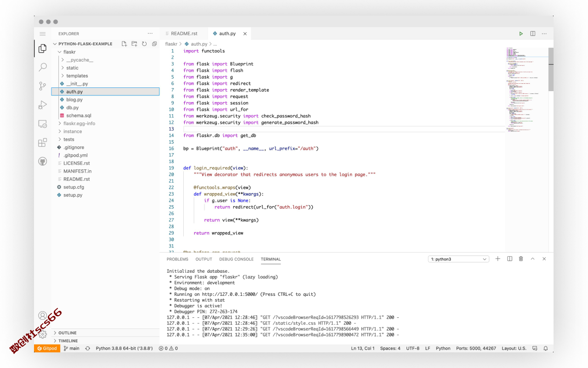The image size is (588, 368).
Task: Open the Extensions view
Action: click(43, 143)
